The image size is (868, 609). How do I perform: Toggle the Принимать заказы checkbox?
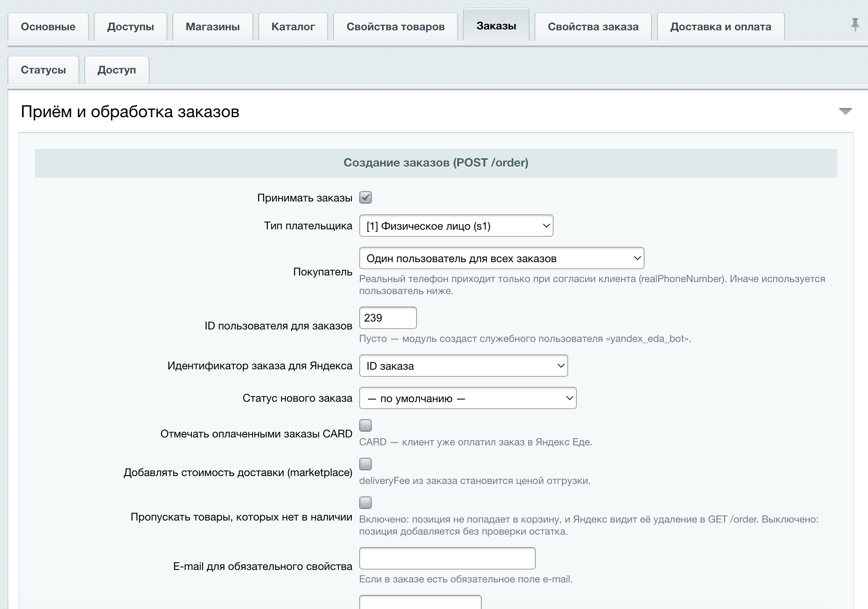click(x=365, y=197)
